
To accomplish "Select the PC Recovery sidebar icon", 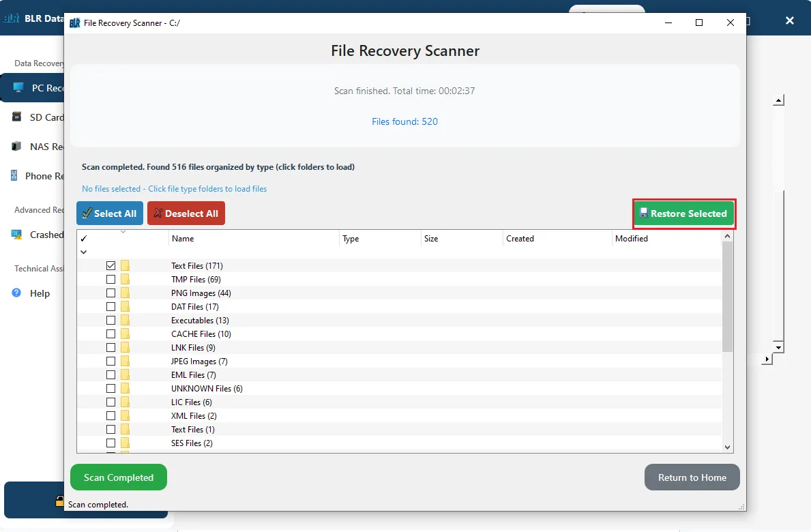I will (18, 87).
